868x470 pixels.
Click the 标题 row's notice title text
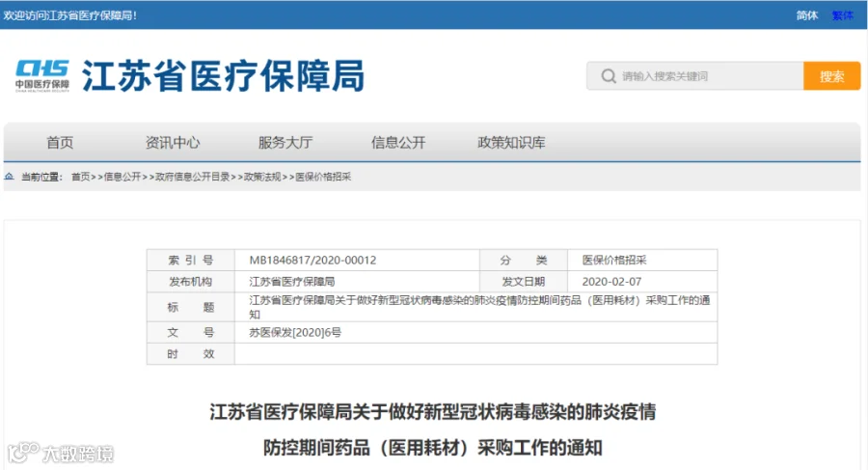coord(479,307)
